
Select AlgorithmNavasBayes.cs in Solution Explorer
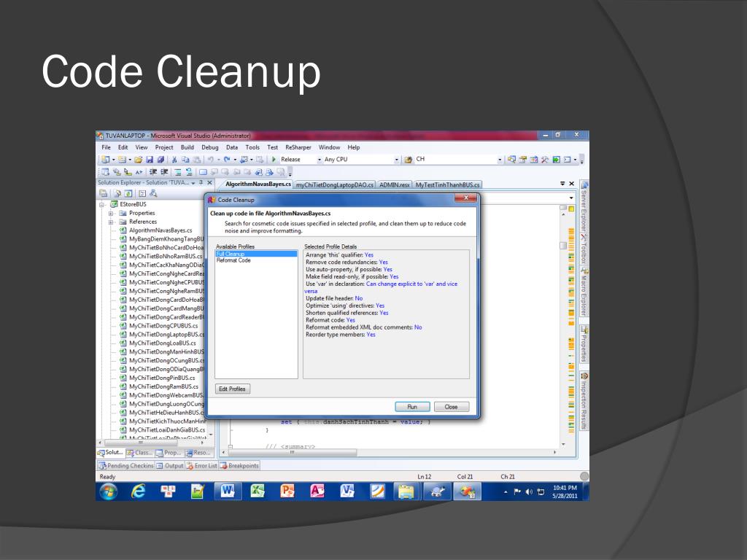160,230
